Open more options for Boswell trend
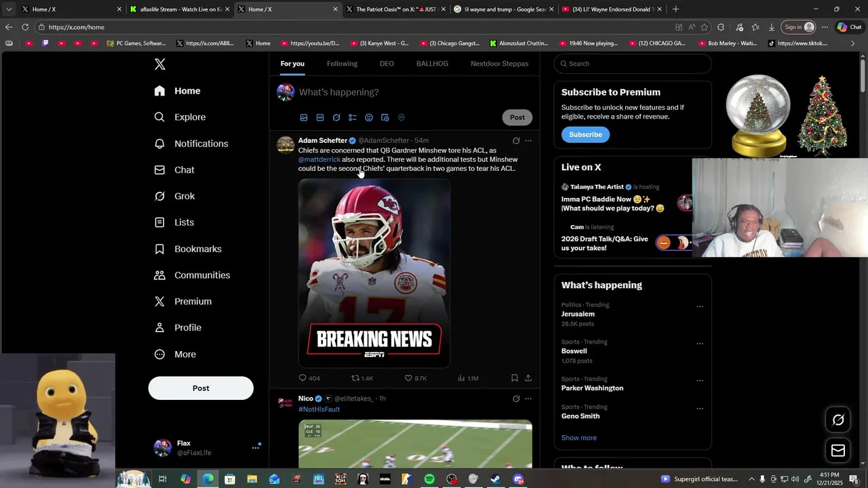The width and height of the screenshot is (868, 488). tap(700, 344)
